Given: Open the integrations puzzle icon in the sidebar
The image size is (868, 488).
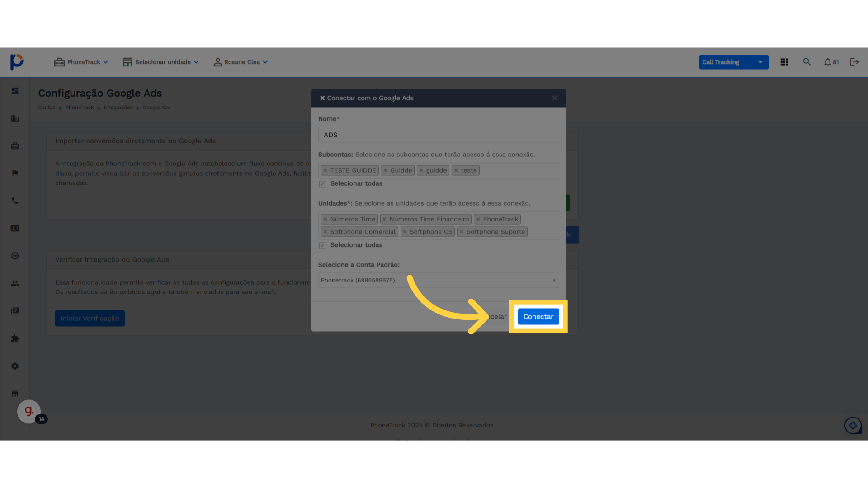Looking at the screenshot, I should click(15, 338).
